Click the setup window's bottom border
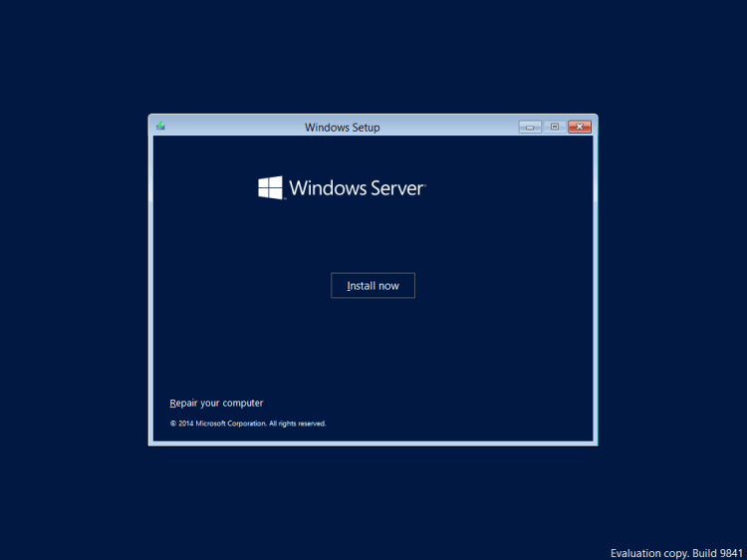 point(373,442)
